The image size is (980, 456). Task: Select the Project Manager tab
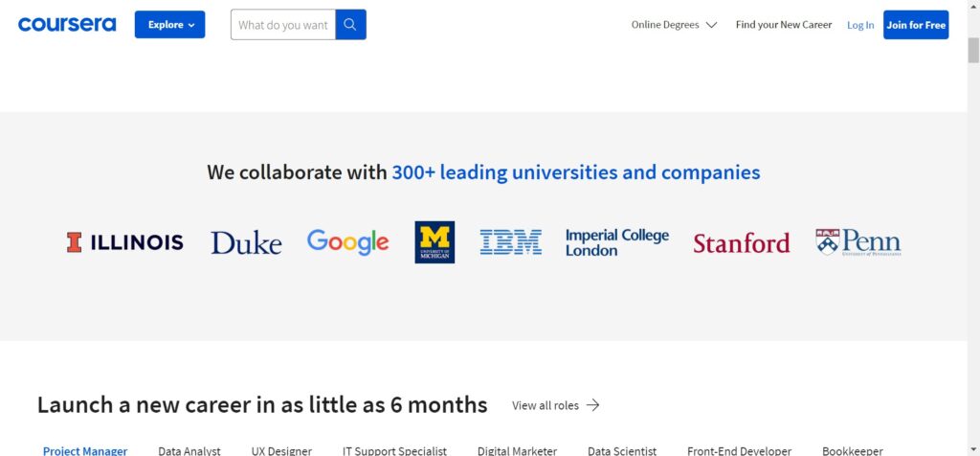click(85, 450)
